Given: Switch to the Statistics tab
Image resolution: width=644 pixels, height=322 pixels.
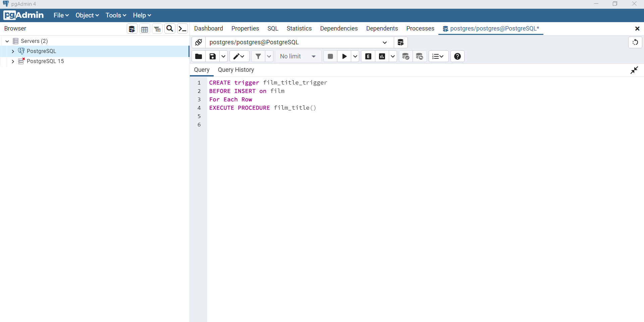Looking at the screenshot, I should (x=299, y=29).
